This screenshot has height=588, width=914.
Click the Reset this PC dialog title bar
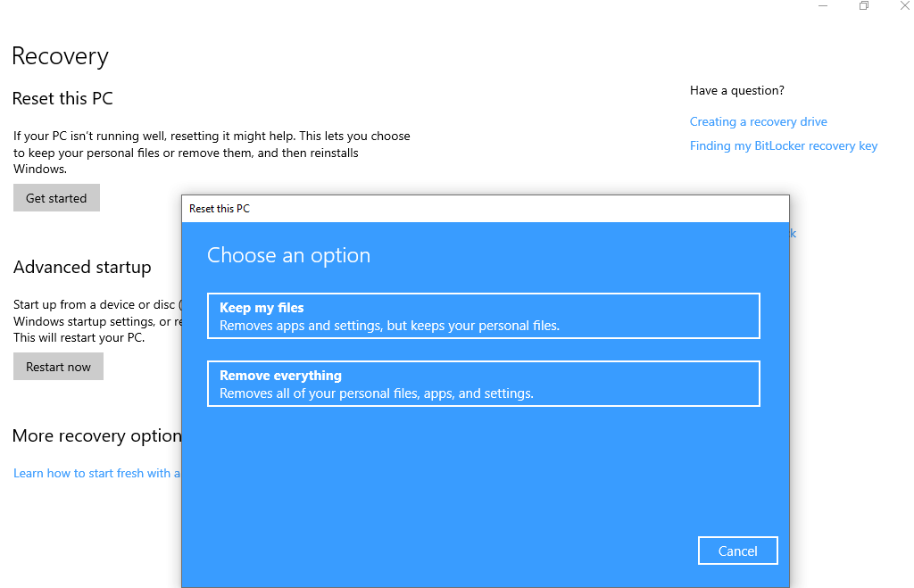[x=485, y=208]
